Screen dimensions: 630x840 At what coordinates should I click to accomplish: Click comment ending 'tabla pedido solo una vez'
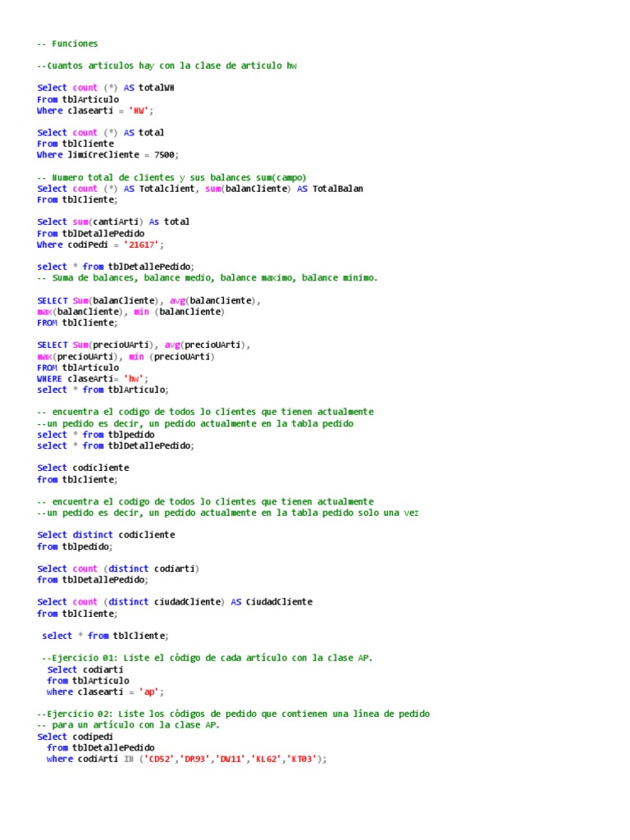tap(228, 513)
